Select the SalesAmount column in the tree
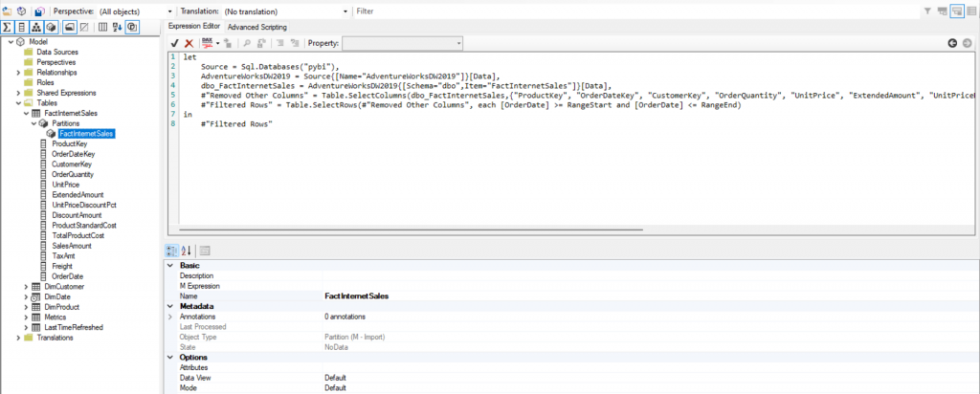This screenshot has height=394, width=980. point(71,245)
